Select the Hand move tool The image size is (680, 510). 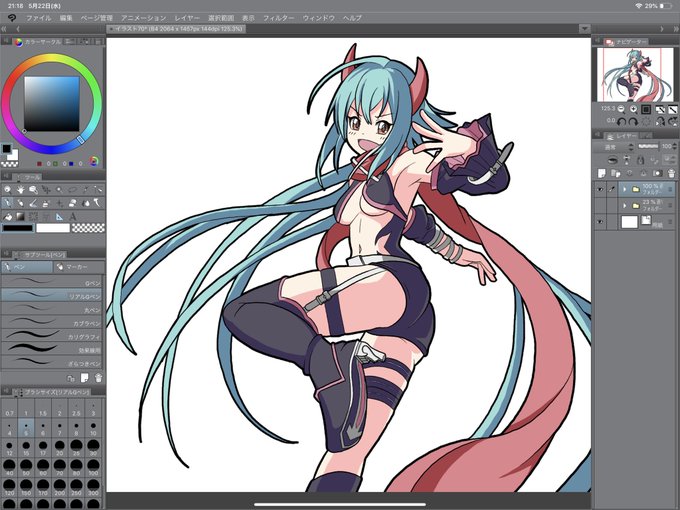pos(20,190)
